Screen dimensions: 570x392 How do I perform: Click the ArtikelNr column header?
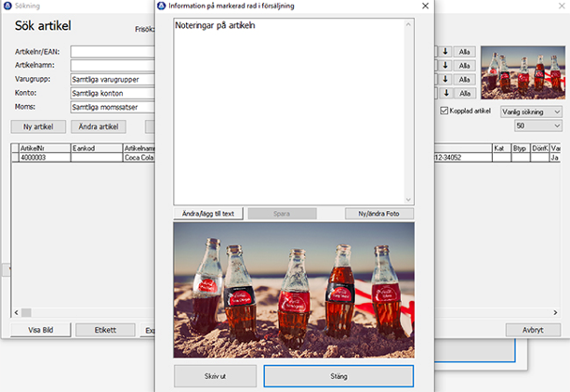coord(45,148)
